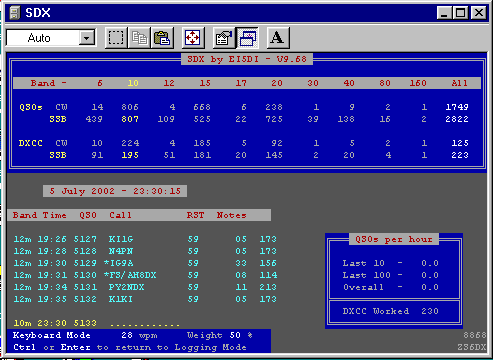Click the SSB QSO total 2822
This screenshot has width=493, height=360.
click(x=457, y=119)
